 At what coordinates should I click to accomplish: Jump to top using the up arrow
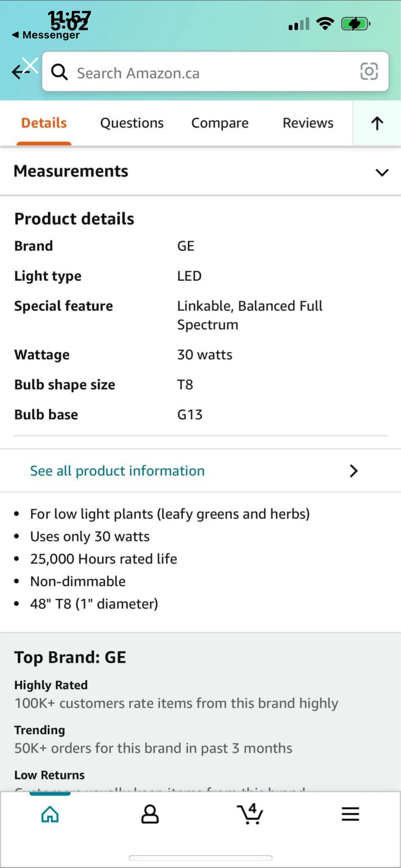[x=376, y=123]
